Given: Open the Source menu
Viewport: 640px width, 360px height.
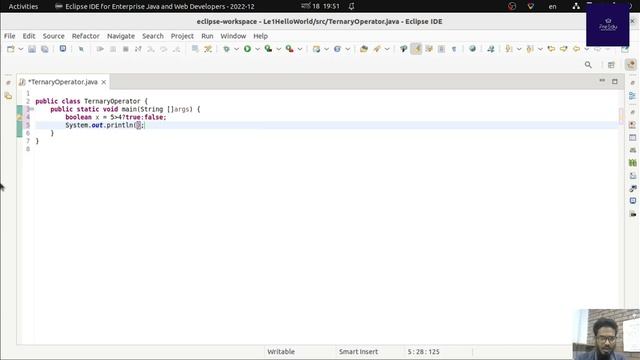Looking at the screenshot, I should (53, 36).
